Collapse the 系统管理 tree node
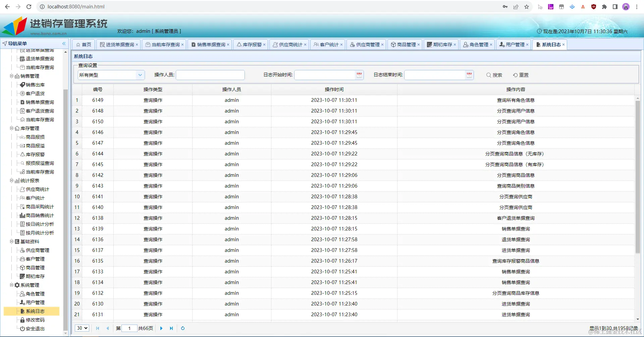The width and height of the screenshot is (644, 337). click(11, 285)
